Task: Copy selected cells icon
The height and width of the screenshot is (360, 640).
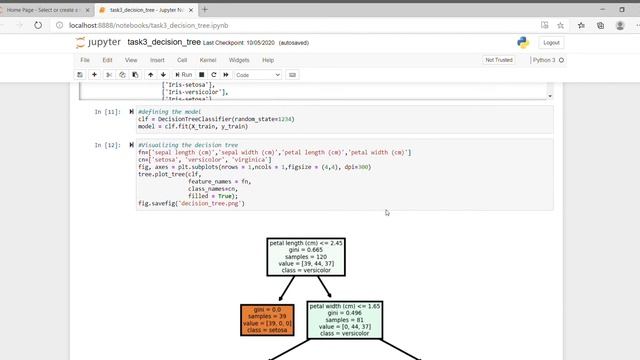Action: tap(122, 75)
